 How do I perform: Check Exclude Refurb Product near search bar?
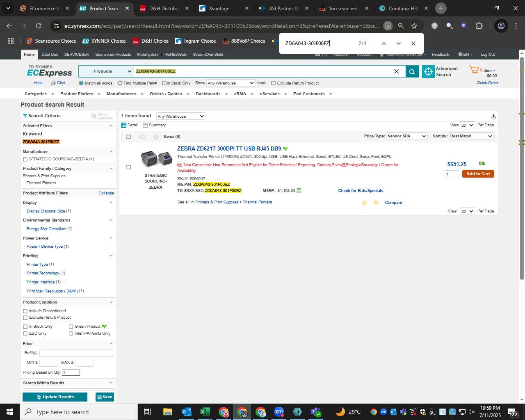[x=273, y=83]
